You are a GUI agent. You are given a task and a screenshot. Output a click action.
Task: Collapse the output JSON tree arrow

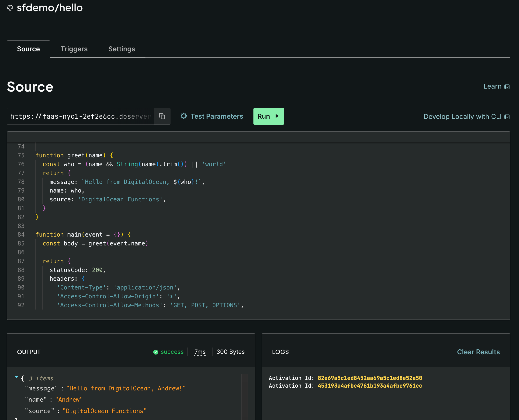tap(17, 377)
